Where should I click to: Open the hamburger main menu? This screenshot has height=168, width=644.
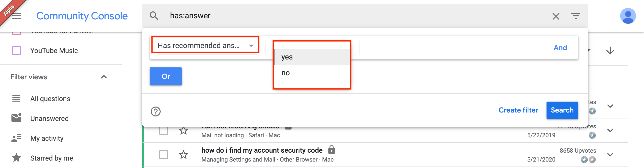pos(16,16)
